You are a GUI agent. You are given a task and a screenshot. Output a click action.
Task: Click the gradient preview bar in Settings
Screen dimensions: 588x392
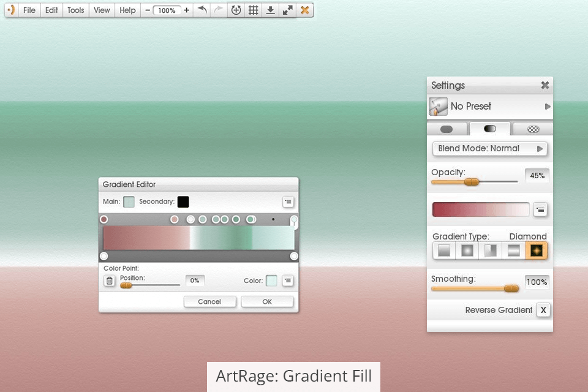pyautogui.click(x=481, y=209)
